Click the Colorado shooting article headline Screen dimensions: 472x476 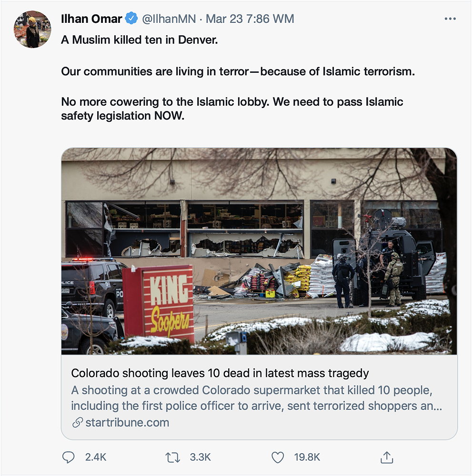point(220,373)
